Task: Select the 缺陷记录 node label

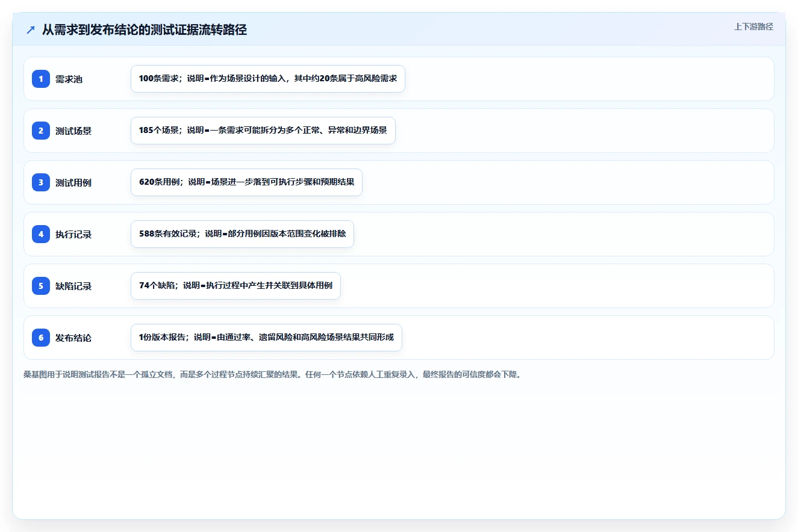Action: coord(73,286)
